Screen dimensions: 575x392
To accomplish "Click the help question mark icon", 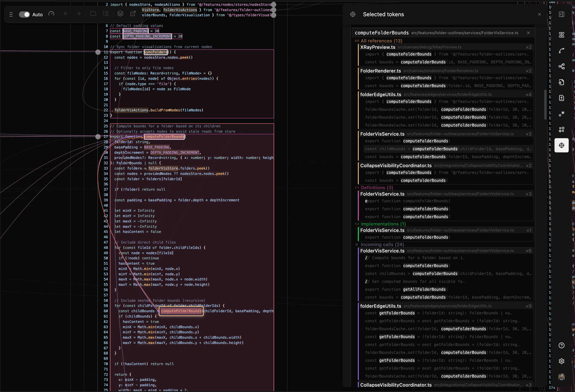I will point(562,345).
